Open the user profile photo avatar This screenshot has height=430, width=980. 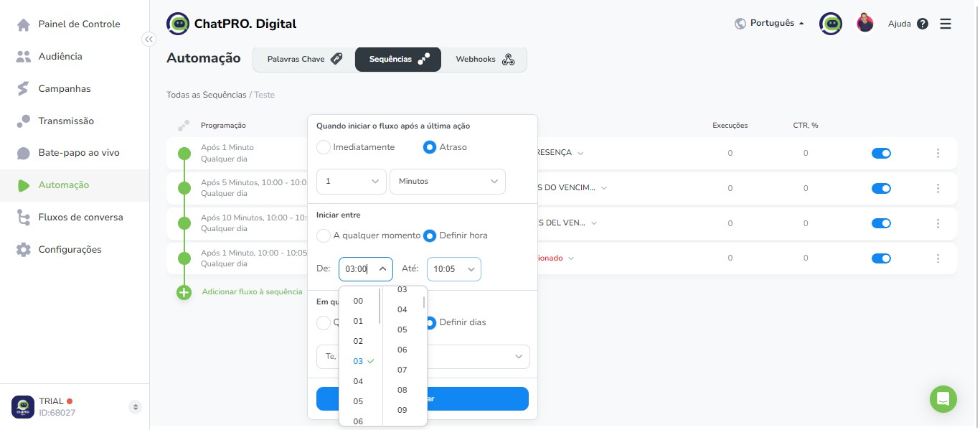pos(865,23)
